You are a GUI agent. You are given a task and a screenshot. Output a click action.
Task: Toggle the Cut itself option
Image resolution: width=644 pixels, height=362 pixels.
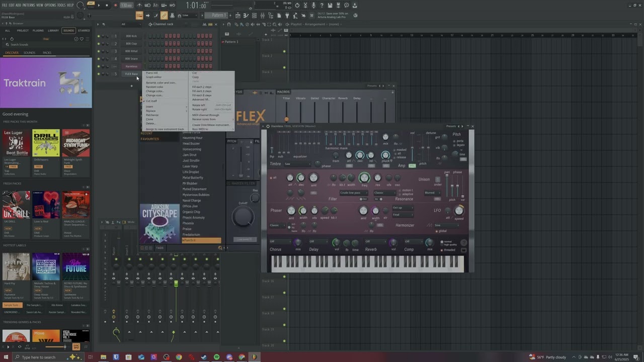click(x=151, y=101)
